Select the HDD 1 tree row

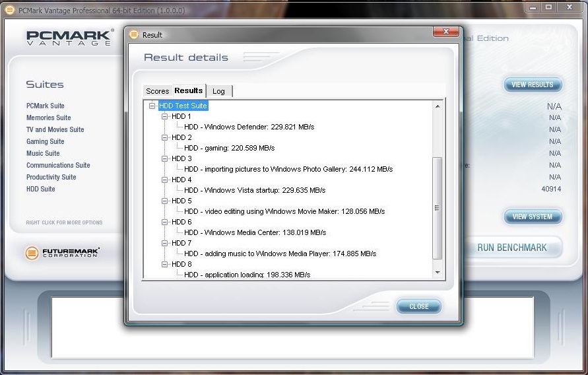click(181, 116)
